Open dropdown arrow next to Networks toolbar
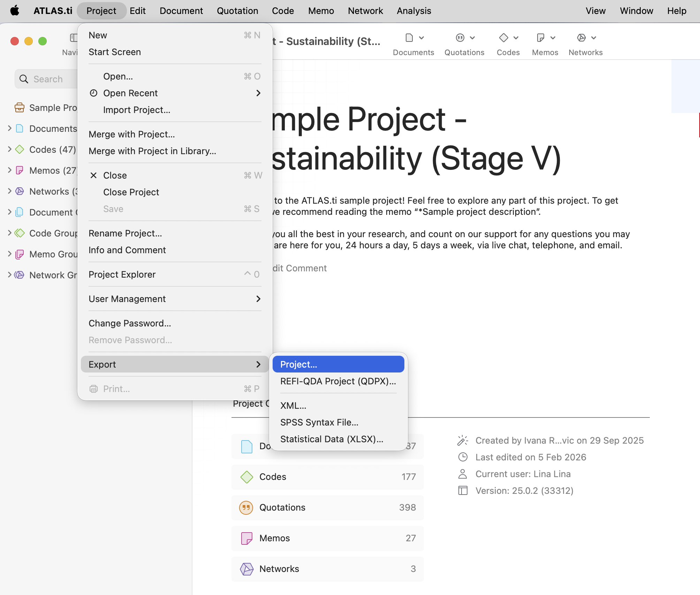 click(x=594, y=38)
